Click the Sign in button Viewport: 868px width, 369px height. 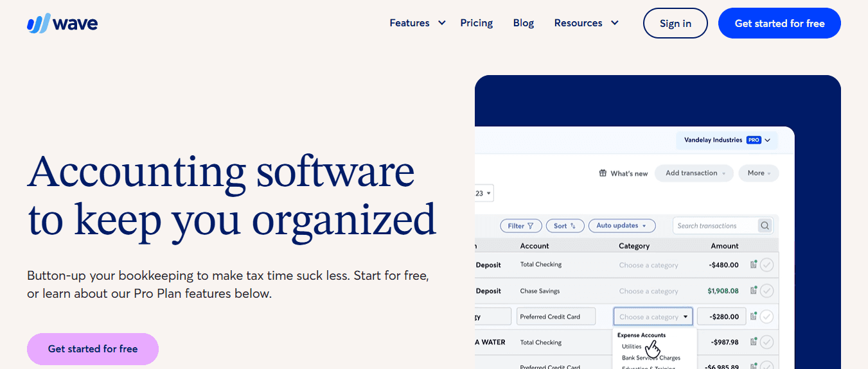(x=675, y=23)
